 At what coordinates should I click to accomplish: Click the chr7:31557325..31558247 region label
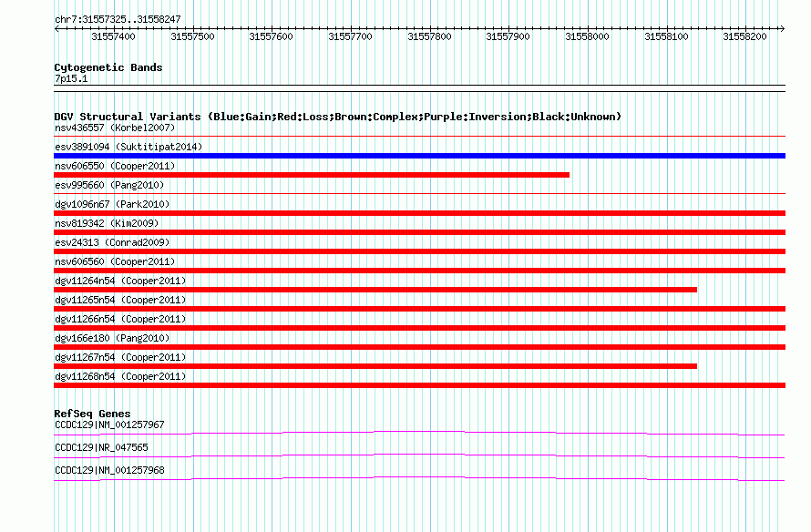click(x=118, y=19)
